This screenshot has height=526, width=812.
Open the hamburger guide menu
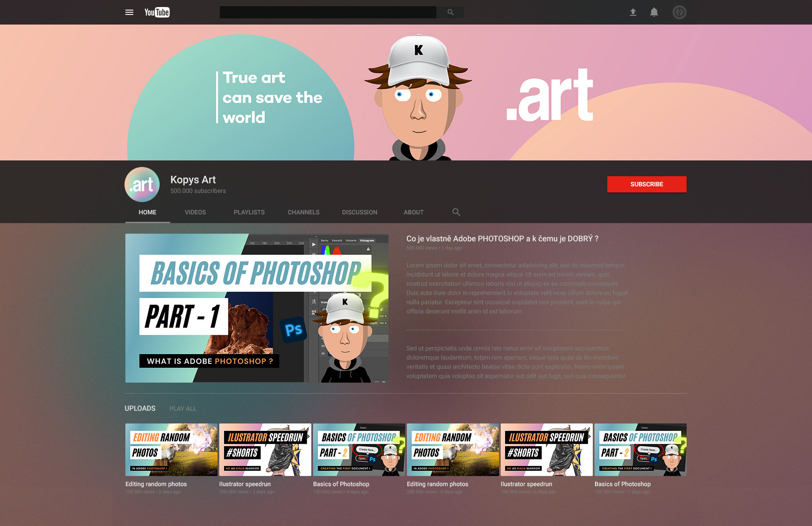point(129,12)
